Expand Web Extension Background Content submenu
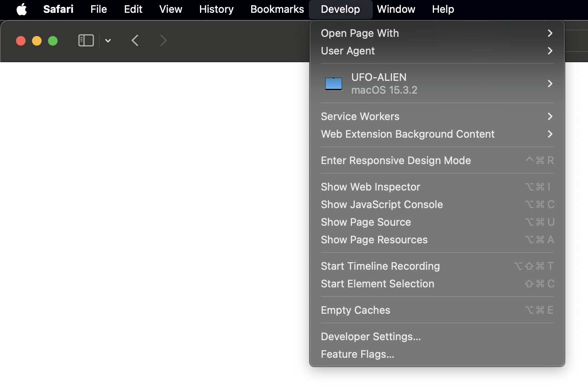 [437, 134]
